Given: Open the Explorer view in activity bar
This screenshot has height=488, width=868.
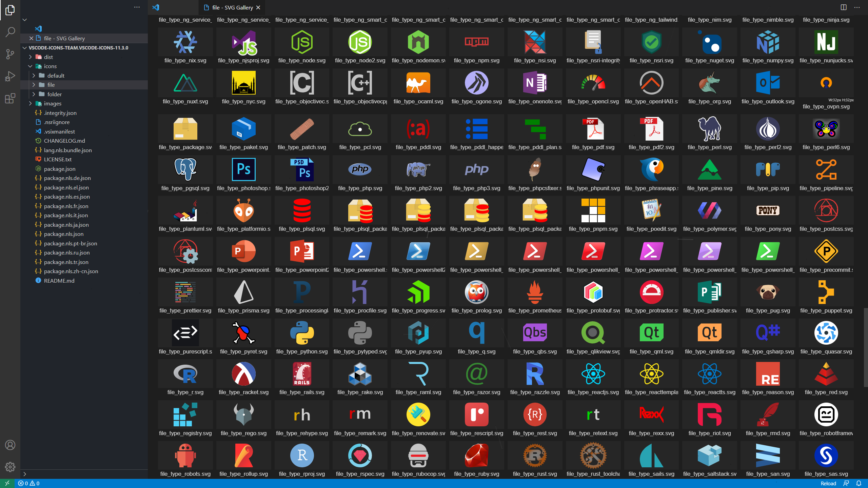Looking at the screenshot, I should click(x=10, y=10).
